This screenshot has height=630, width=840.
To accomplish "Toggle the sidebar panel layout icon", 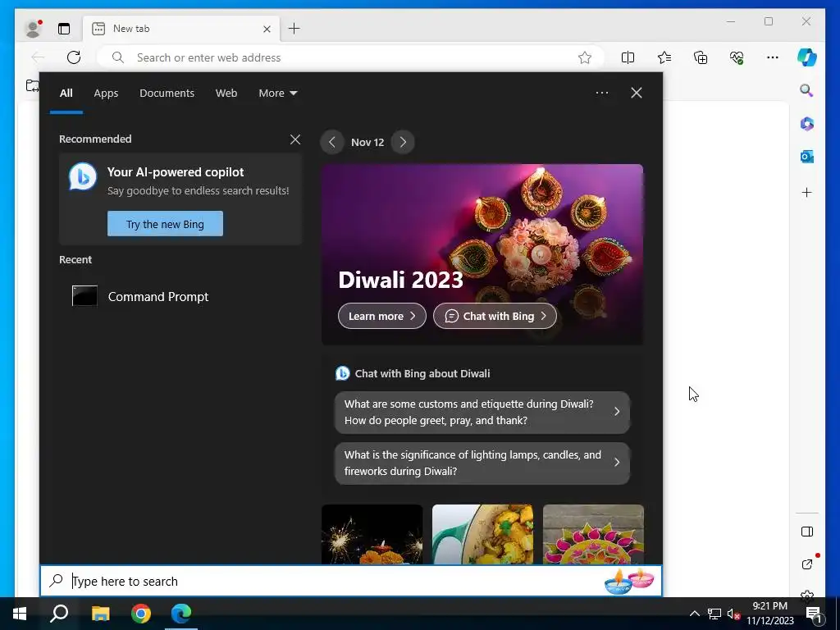I will [807, 532].
